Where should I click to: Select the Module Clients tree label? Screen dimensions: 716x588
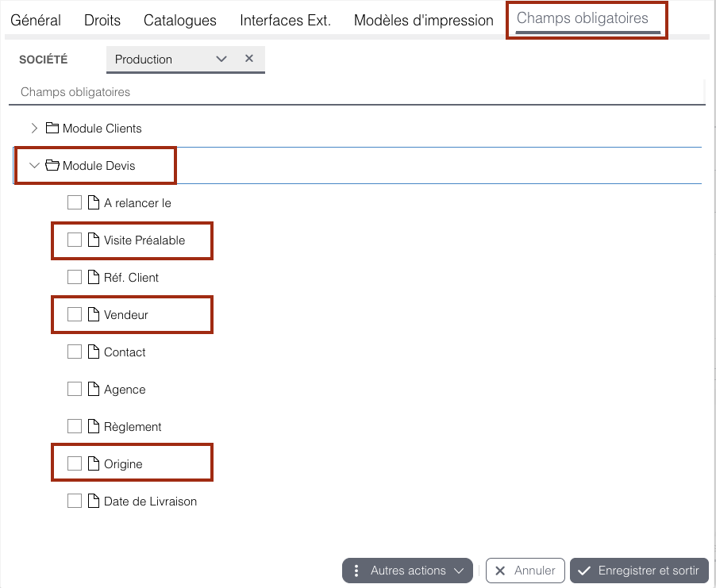pos(102,129)
